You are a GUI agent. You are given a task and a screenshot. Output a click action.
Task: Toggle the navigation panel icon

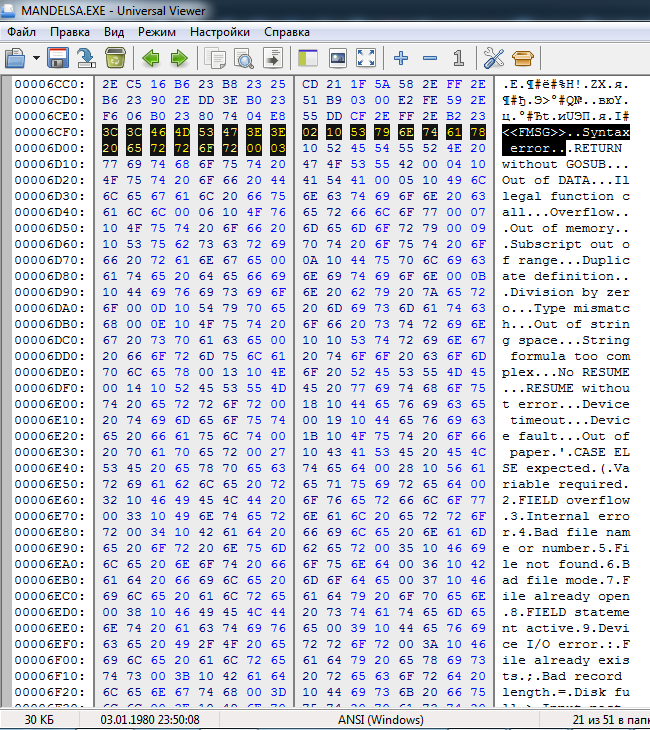coord(308,58)
